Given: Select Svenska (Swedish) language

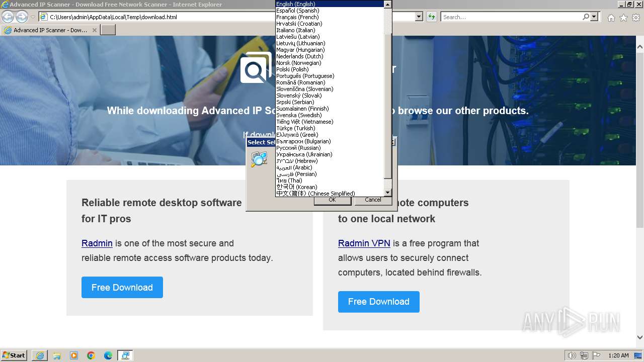Looking at the screenshot, I should coord(330,115).
